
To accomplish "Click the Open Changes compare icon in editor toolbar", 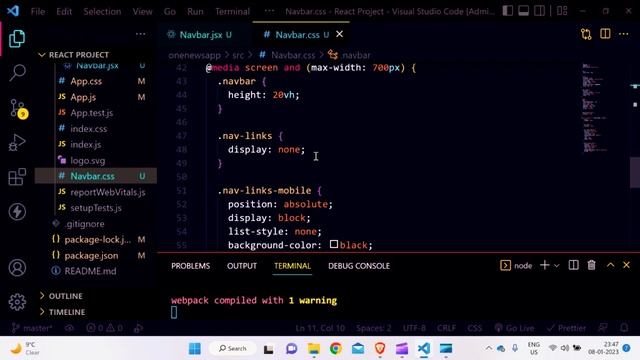I will (x=586, y=34).
